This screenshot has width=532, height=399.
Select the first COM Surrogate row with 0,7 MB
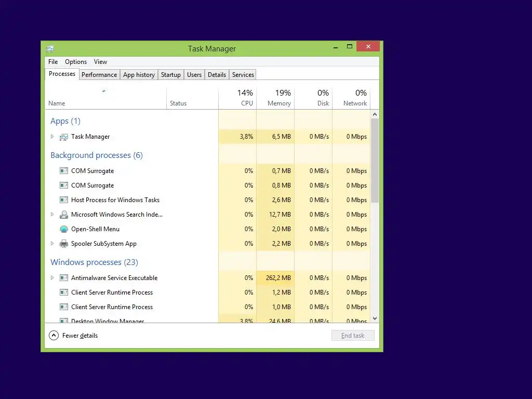(x=208, y=170)
